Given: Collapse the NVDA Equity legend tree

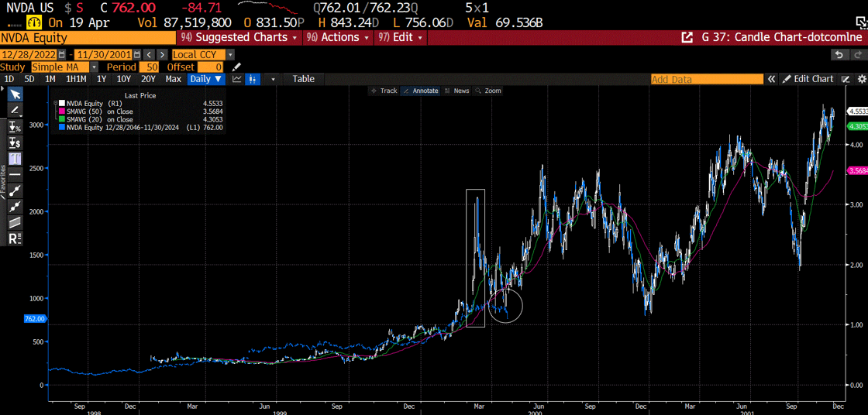Looking at the screenshot, I should pos(55,103).
